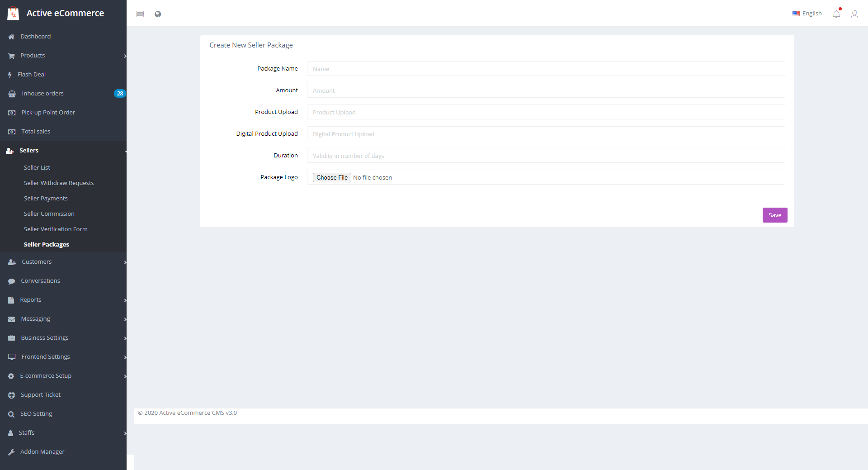Click the hamburger menu toggle icon
The image size is (868, 470).
pos(140,14)
